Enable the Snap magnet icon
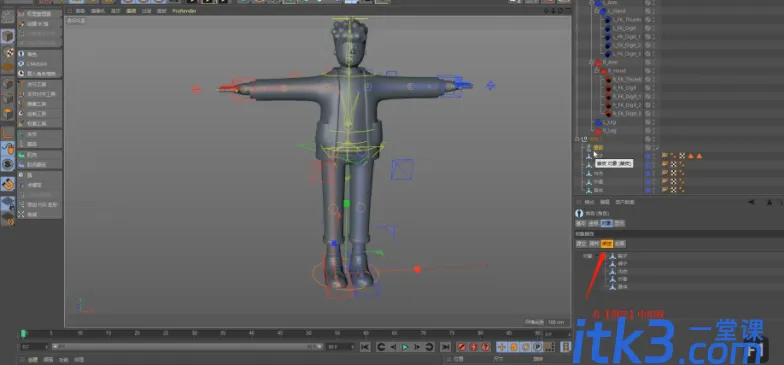The height and width of the screenshot is (365, 784). point(8,184)
